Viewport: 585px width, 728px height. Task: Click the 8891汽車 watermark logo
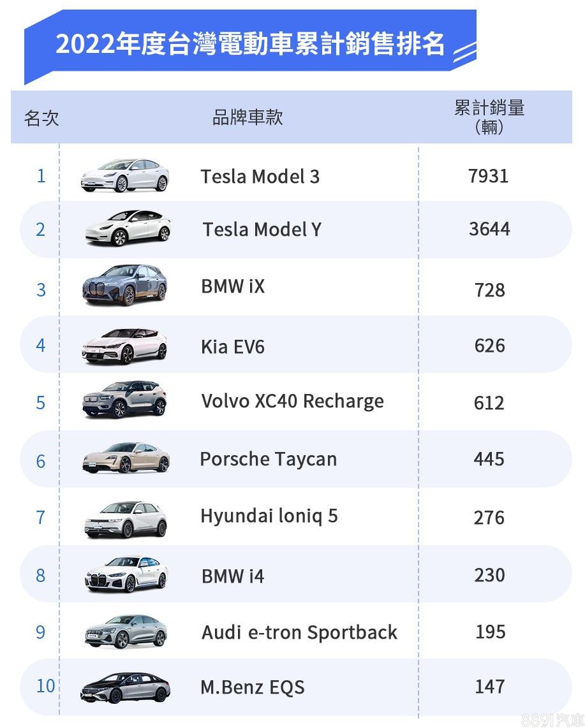coord(552,720)
